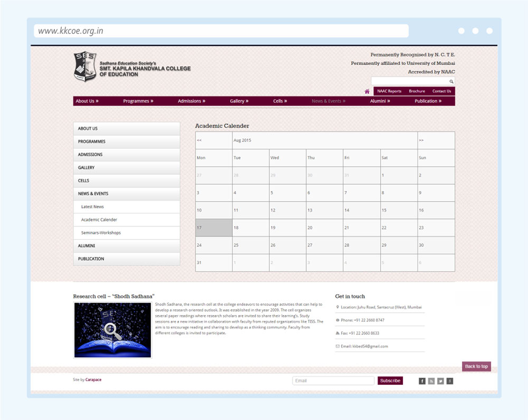This screenshot has width=528, height=420.
Task: Click Back to top button
Action: (x=476, y=367)
